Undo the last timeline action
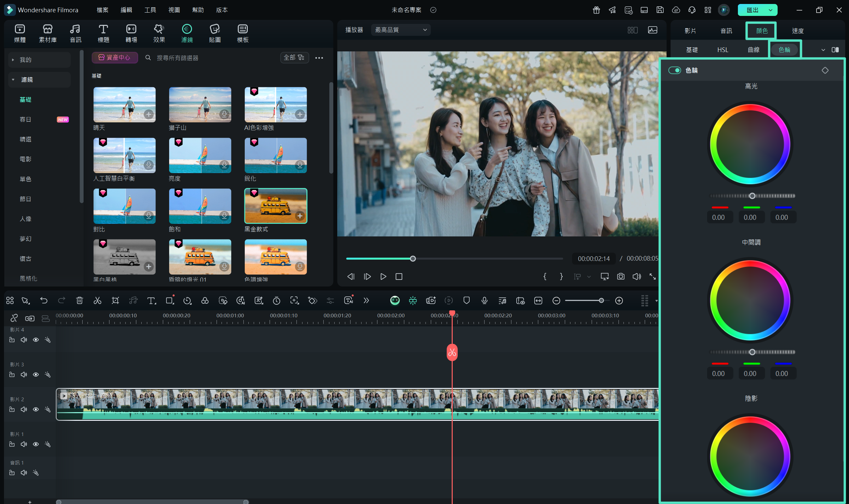 point(43,300)
